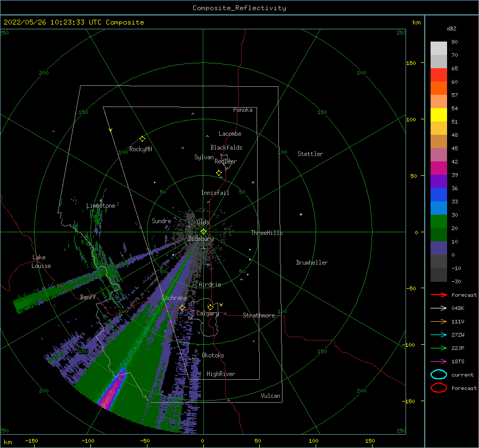
Task: Click the current legend label
Action: 463,374
